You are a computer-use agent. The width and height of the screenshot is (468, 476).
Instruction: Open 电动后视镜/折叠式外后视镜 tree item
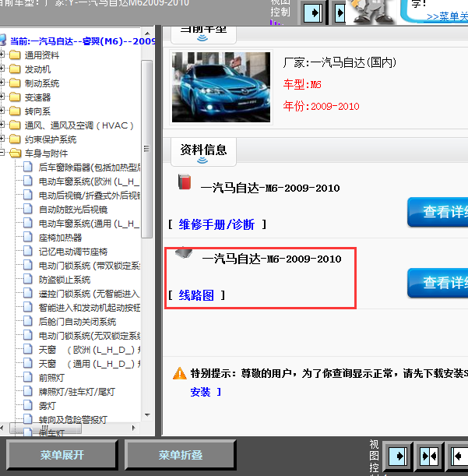(90, 196)
